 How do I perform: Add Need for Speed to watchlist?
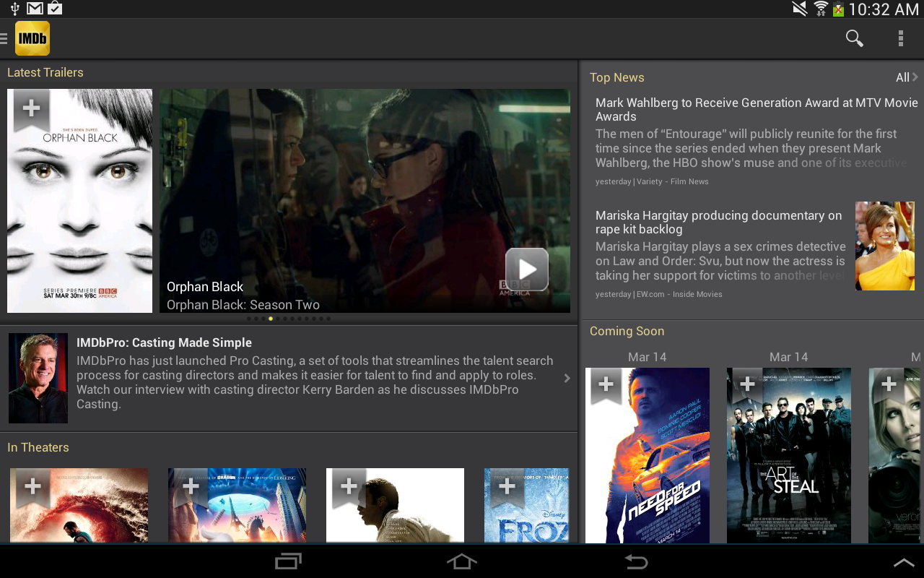(x=606, y=387)
